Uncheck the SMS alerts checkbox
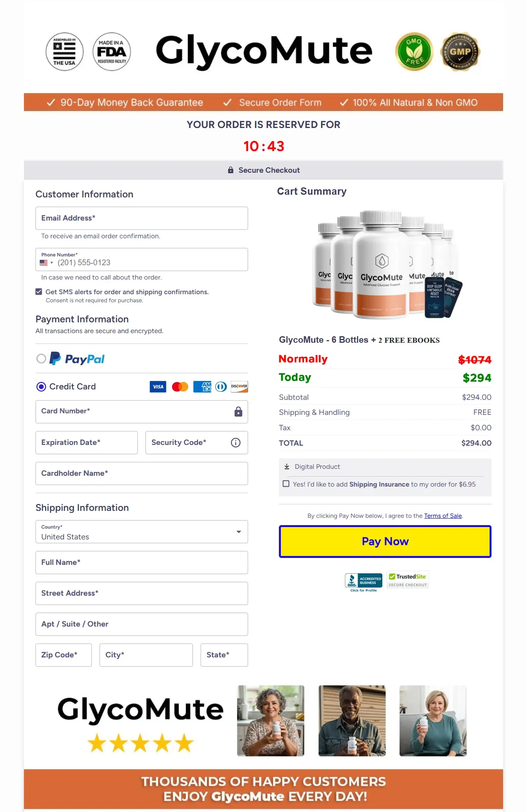Viewport: 527px width, 812px height. 39,291
